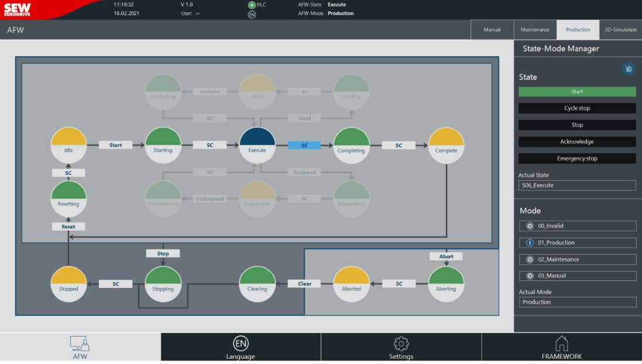Open the 2D-Simulation tab
The width and height of the screenshot is (642, 364).
pos(620,30)
